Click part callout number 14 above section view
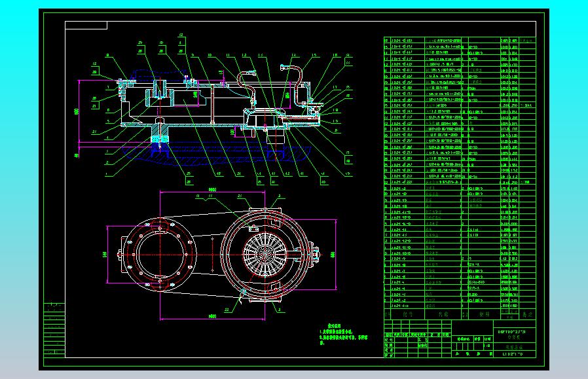This screenshot has width=588, height=379. [293, 55]
